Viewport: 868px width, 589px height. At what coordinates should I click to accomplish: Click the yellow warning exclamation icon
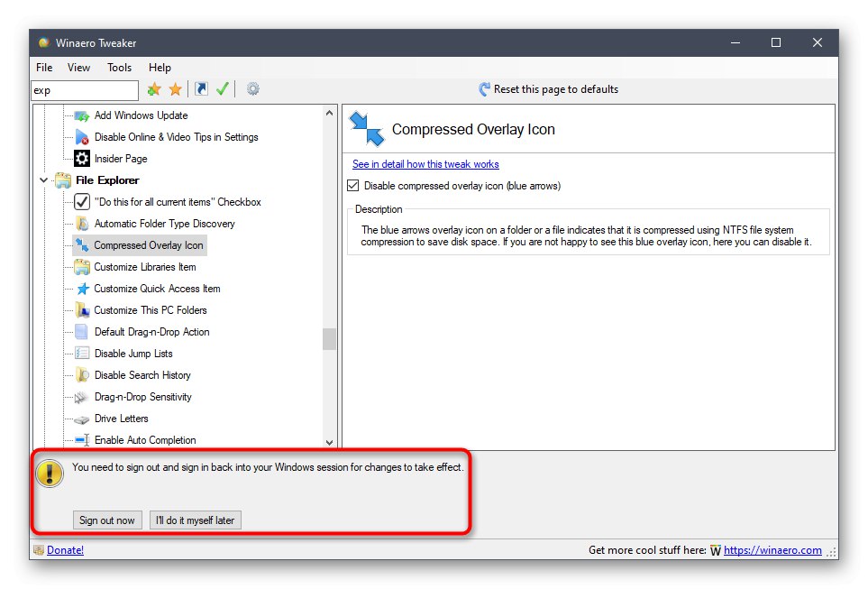50,474
